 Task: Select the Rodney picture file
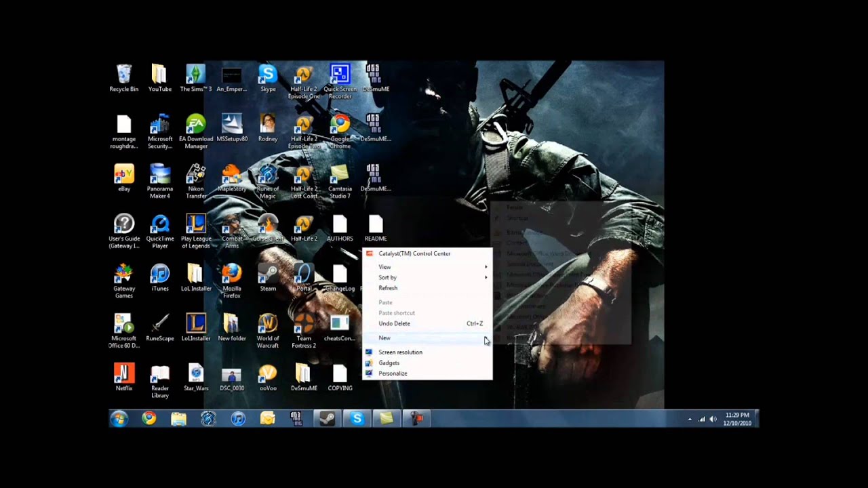click(x=268, y=128)
